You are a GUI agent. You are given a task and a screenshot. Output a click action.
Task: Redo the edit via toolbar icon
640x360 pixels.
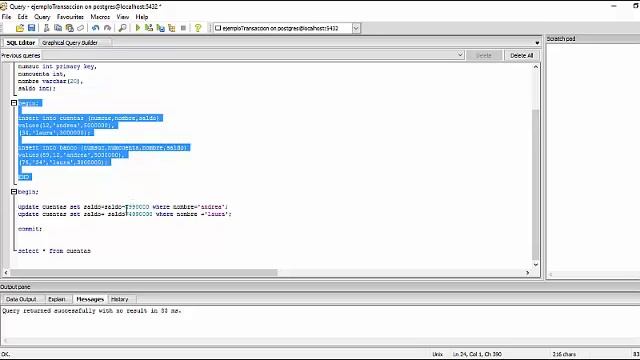point(107,28)
